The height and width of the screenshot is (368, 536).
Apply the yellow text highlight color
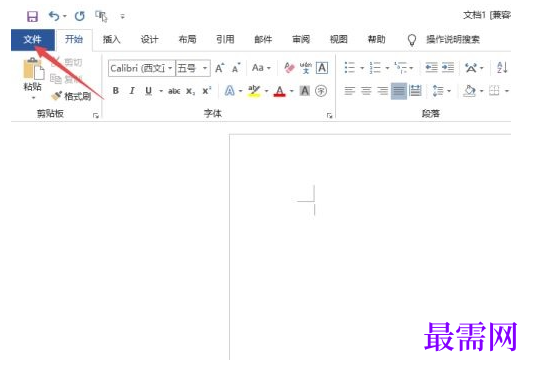click(x=254, y=91)
